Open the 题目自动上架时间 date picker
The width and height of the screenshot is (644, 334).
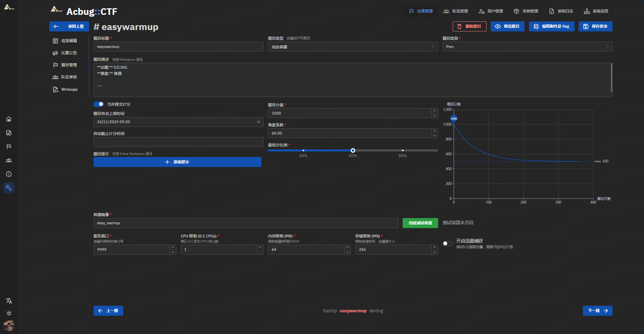coord(174,122)
